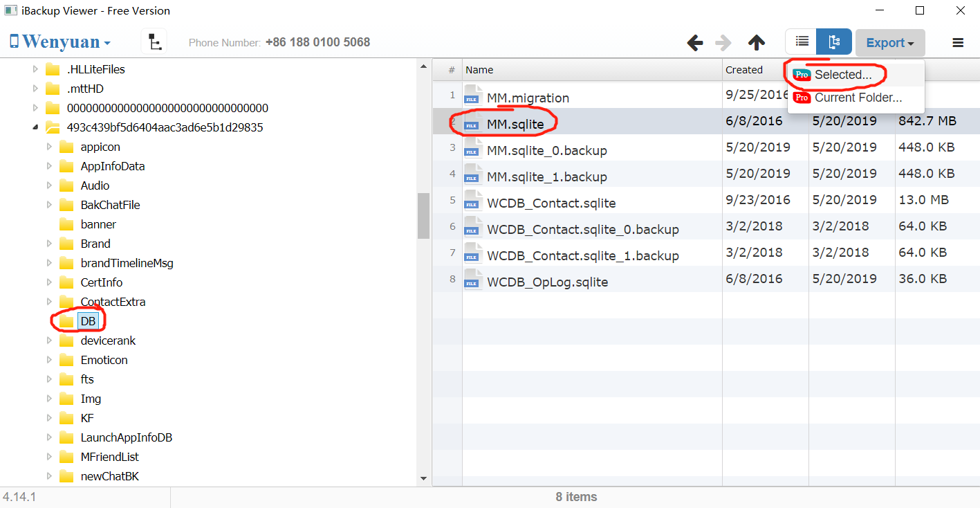Click the KF folder icon

pyautogui.click(x=66, y=418)
